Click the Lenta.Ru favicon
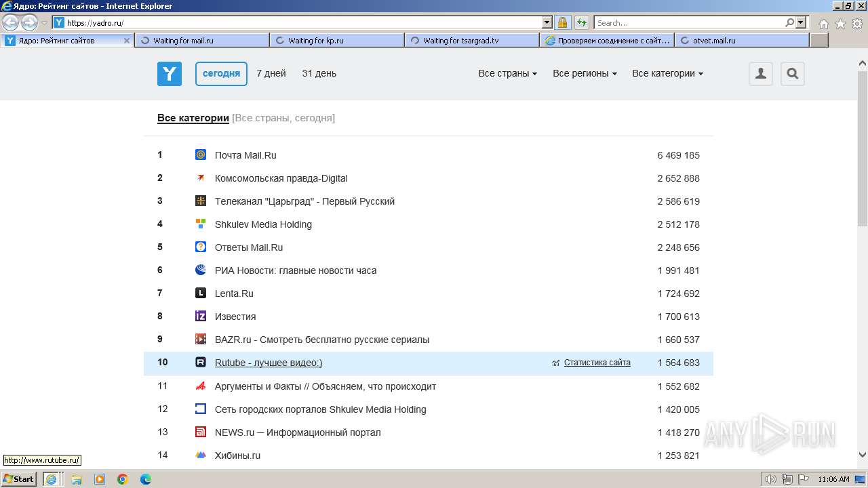Screen dimensions: 868x488 [x=201, y=293]
